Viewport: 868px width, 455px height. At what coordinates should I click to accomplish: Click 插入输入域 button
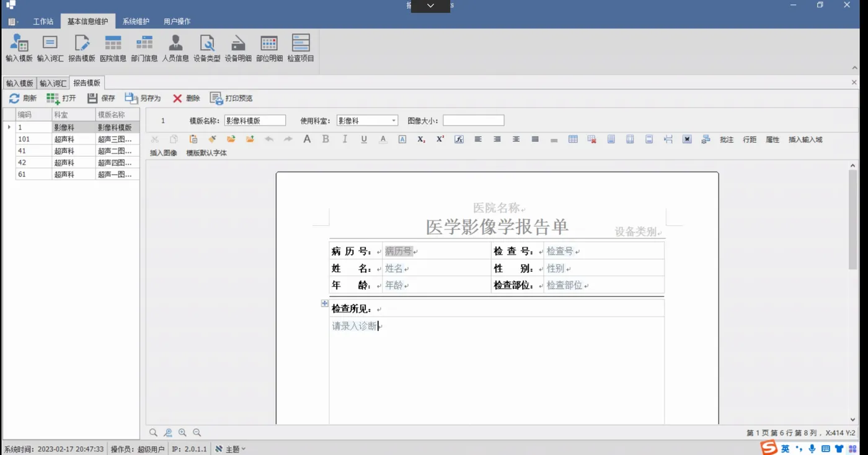[805, 139]
